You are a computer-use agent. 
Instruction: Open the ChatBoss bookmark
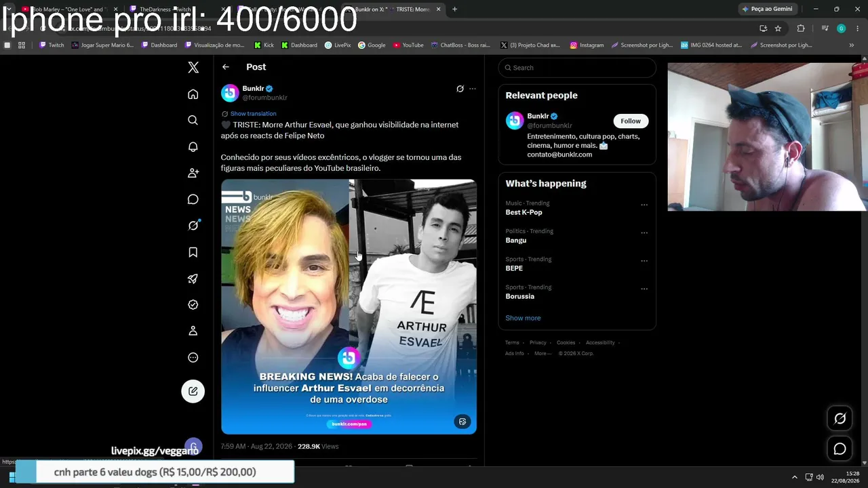[x=460, y=45]
